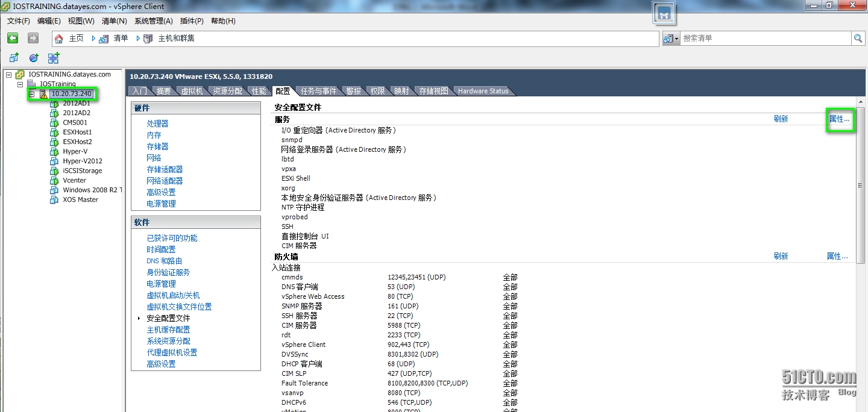Click the Windows 2008 R2 VM icon
This screenshot has height=412, width=868.
coord(55,190)
